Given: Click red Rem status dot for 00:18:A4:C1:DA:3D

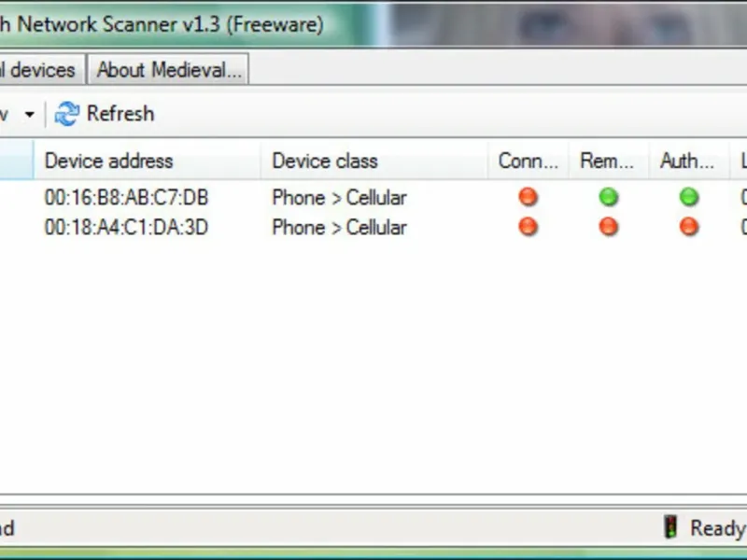Looking at the screenshot, I should [609, 227].
